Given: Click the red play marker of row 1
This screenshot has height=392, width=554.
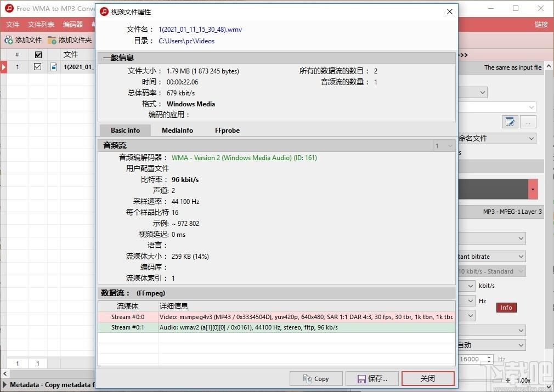Looking at the screenshot, I should [3, 67].
